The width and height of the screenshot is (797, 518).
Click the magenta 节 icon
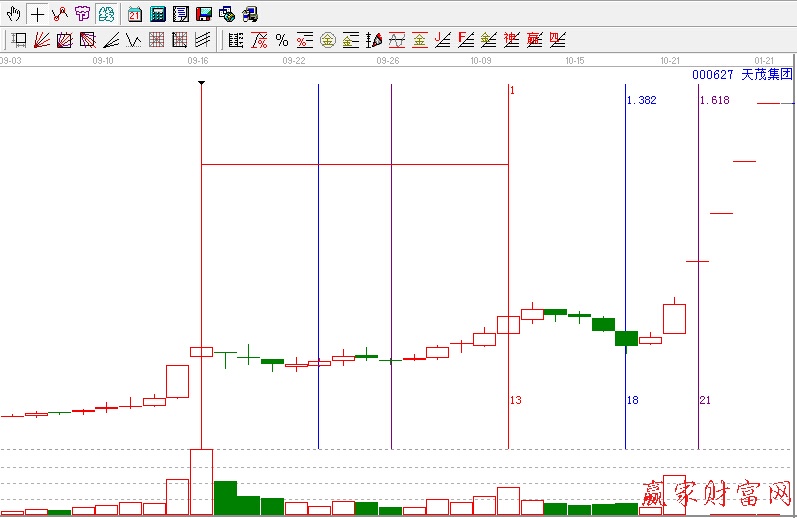[x=82, y=14]
